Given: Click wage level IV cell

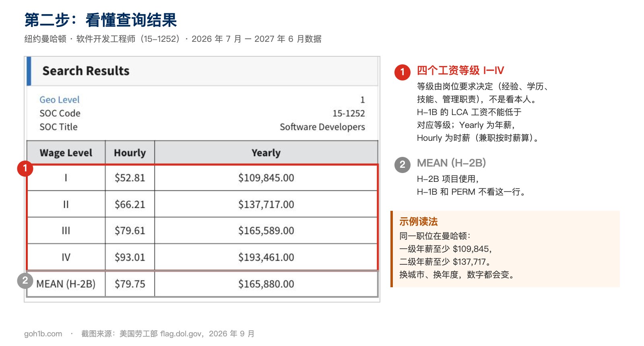Looking at the screenshot, I should coord(66,257).
